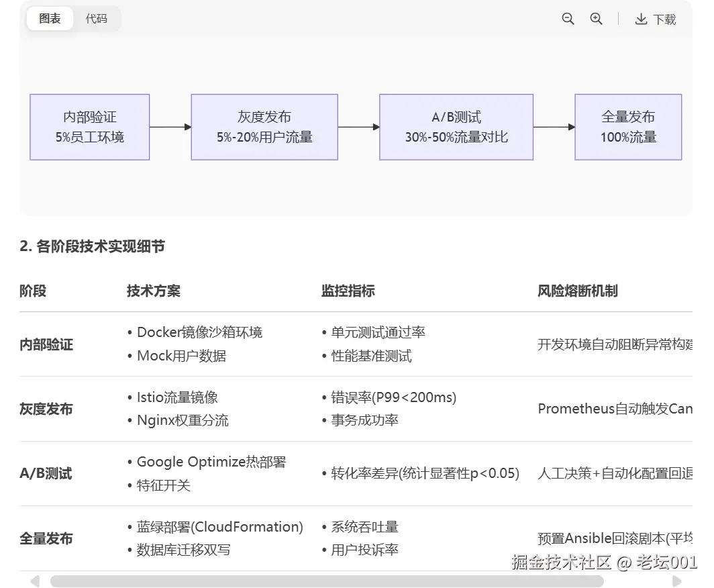Viewport: 714px width, 588px height.
Task: Select the 内部验证 flowchart node
Action: [89, 126]
